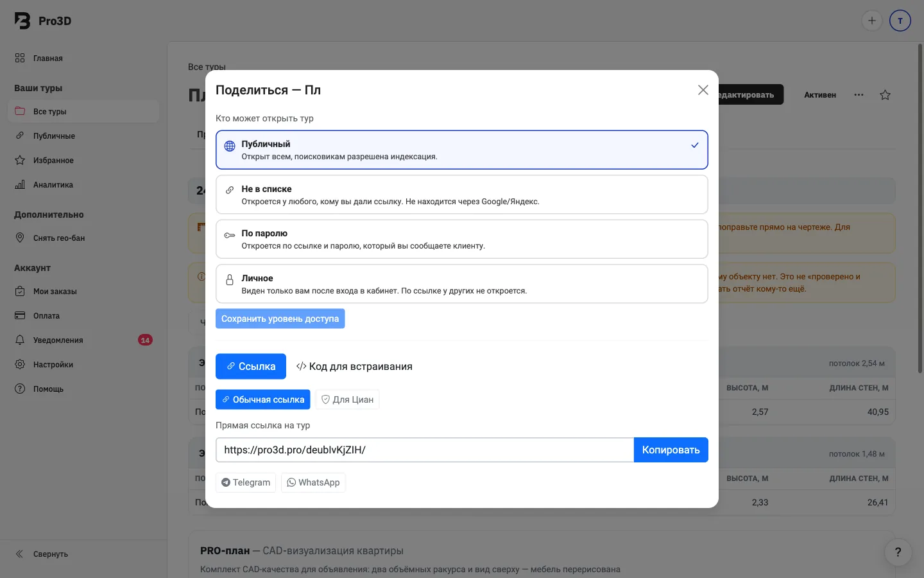Click the потолок 2,54 м label

point(857,363)
